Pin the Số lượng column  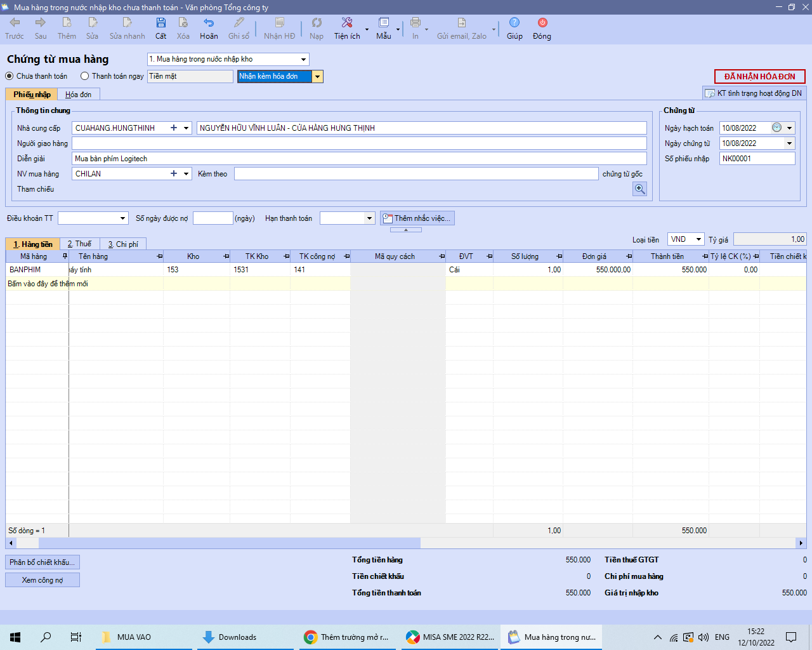pos(560,256)
